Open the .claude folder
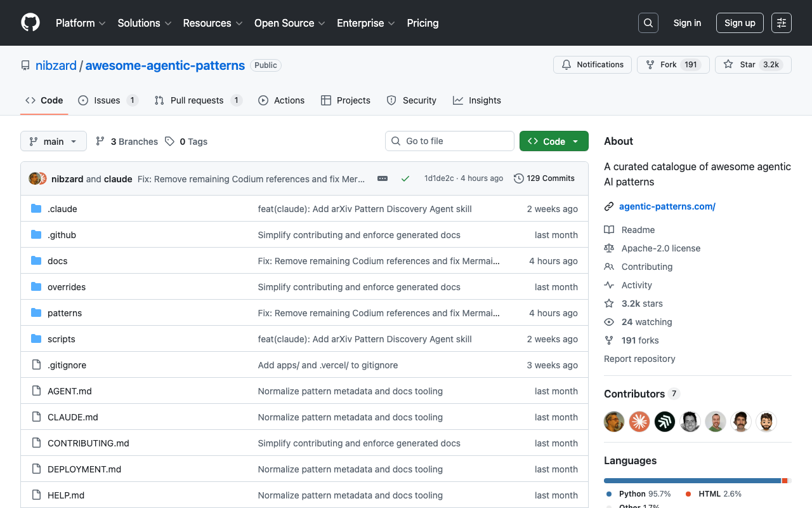Screen dimensions: 812x508 coord(62,209)
